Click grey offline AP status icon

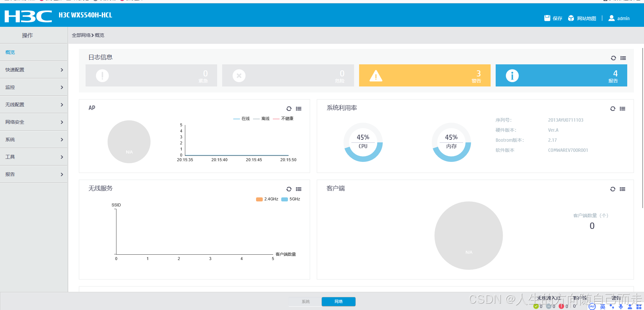(549, 306)
